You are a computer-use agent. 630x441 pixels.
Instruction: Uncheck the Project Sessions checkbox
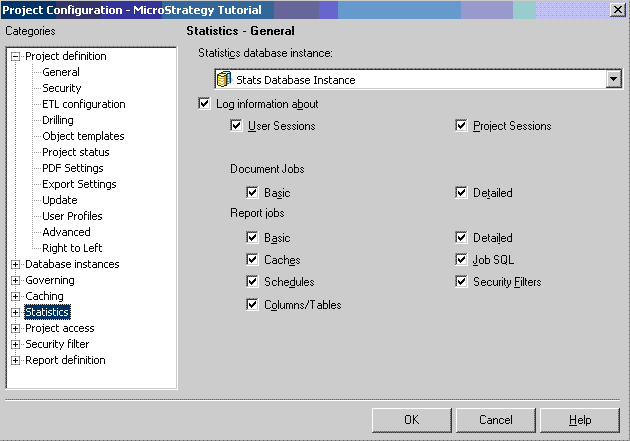pos(461,126)
